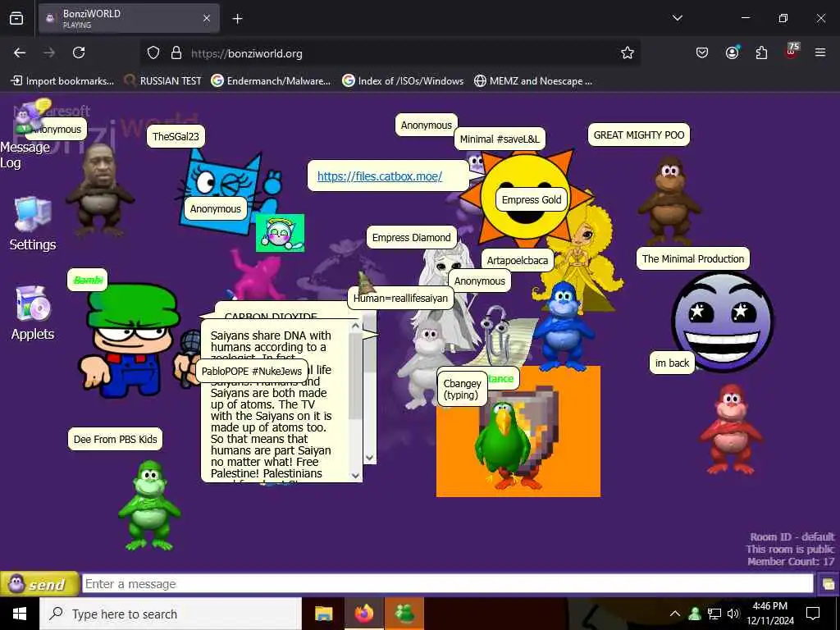Click the Room ID - default text
The height and width of the screenshot is (630, 840).
pyautogui.click(x=792, y=536)
